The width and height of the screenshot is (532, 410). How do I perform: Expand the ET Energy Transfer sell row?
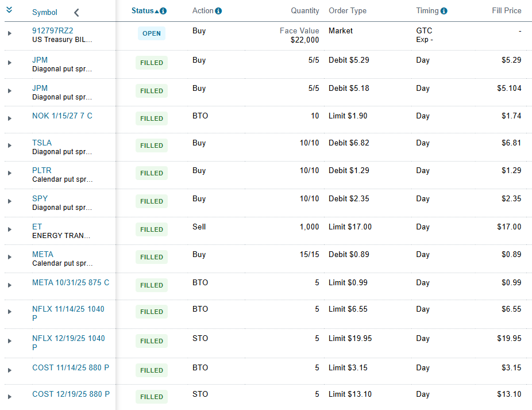pos(10,229)
